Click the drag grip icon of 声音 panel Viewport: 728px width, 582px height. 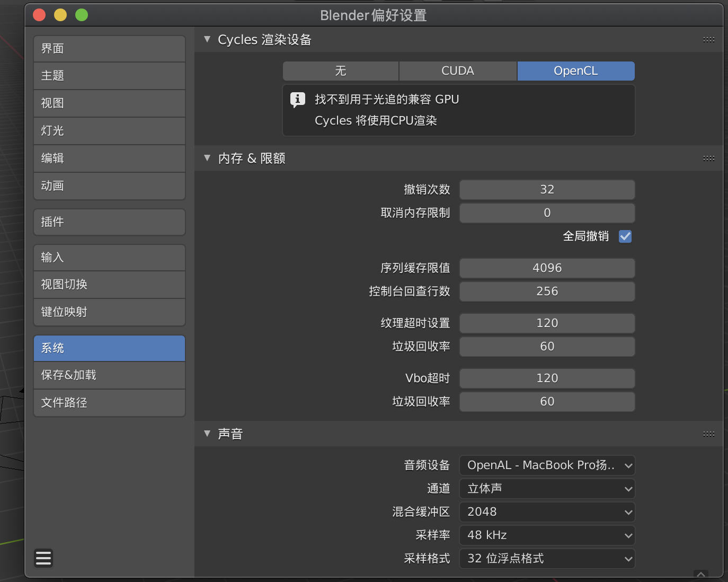coord(708,434)
